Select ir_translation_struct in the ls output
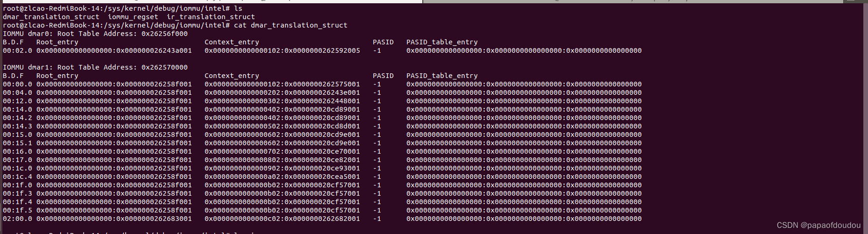 211,17
